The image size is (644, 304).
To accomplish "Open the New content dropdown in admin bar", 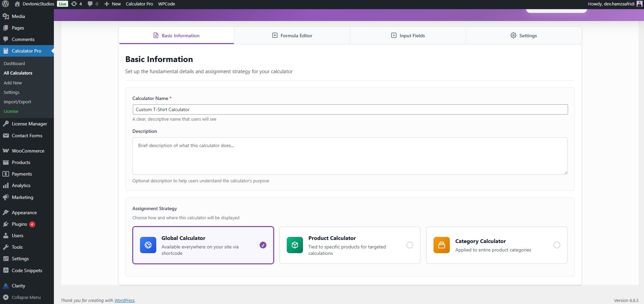I will pos(113,4).
